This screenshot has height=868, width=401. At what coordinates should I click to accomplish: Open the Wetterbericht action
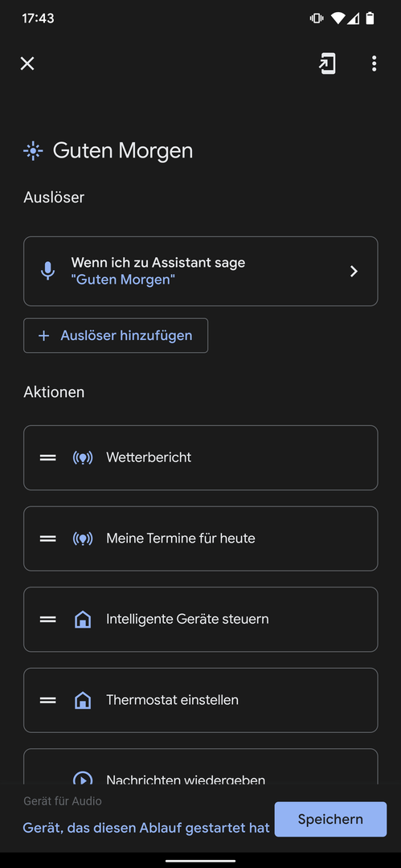(x=201, y=458)
